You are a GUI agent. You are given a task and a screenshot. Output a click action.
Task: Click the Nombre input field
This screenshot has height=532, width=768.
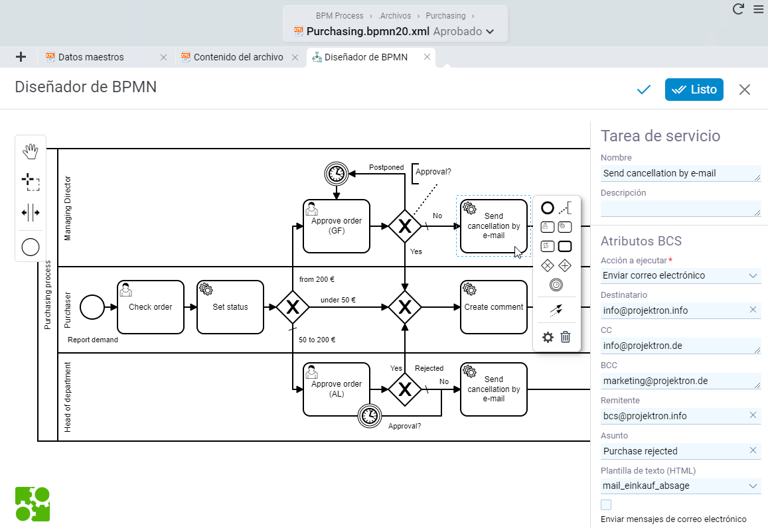tap(680, 173)
